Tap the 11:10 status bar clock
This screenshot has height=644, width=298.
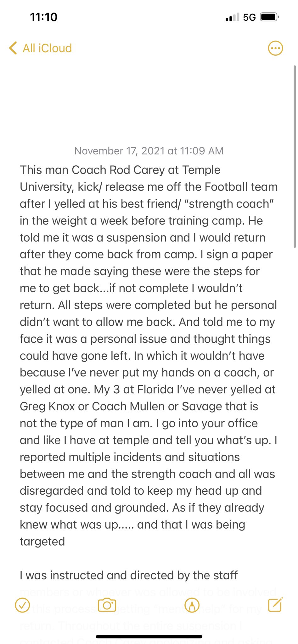pyautogui.click(x=44, y=17)
